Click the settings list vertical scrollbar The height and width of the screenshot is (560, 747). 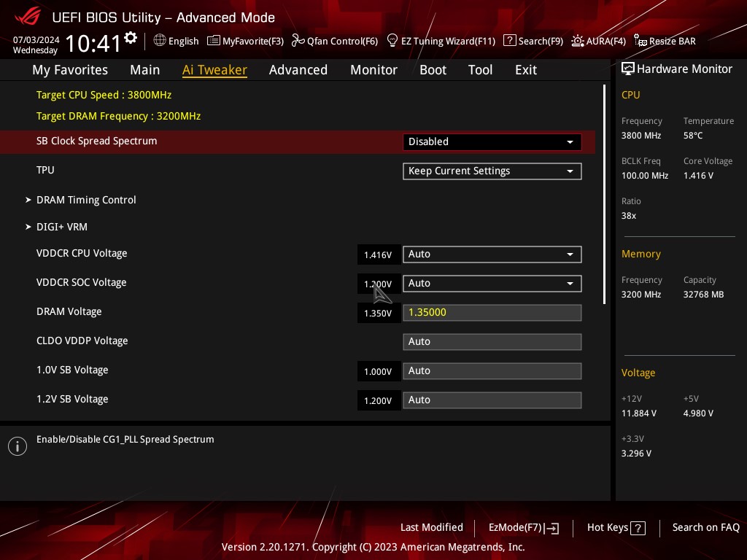point(604,194)
